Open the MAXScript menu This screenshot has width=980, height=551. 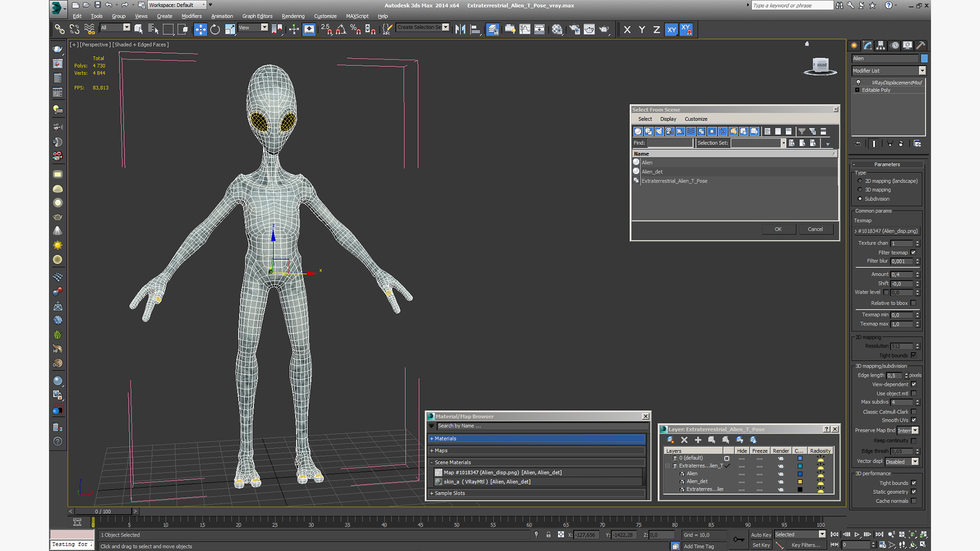point(357,16)
